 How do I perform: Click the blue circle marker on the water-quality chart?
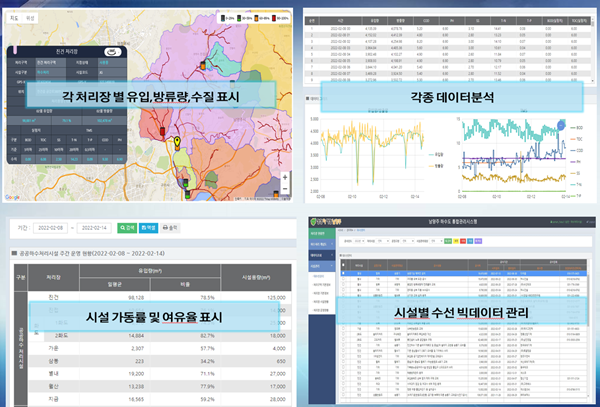click(x=561, y=125)
